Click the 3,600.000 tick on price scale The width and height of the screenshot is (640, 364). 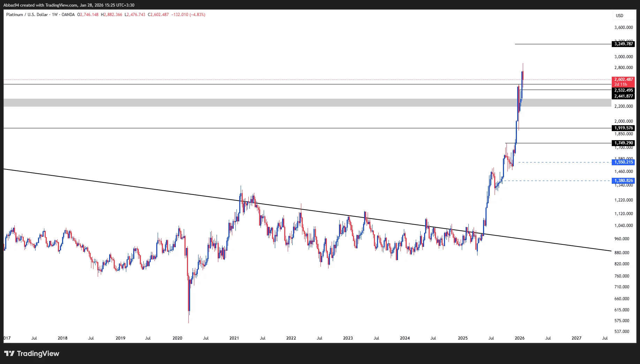pos(623,28)
